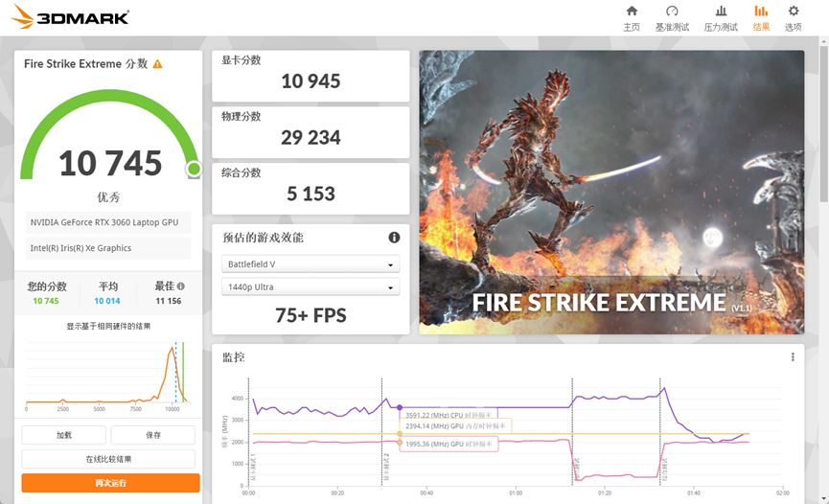Click green knob on score gauge
The width and height of the screenshot is (829, 504).
194,170
